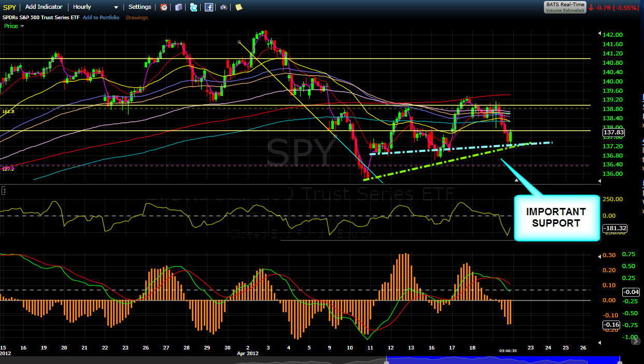Open the Settings menu
644x364 pixels.
(x=140, y=7)
